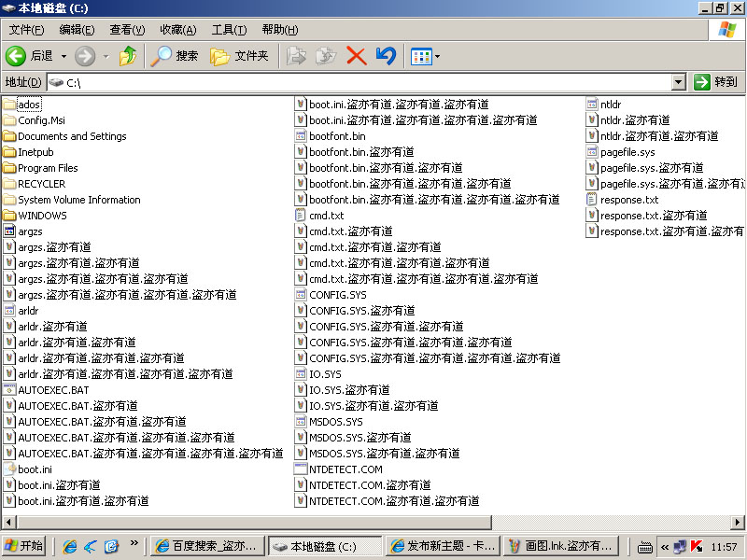
Task: Click the grayed Forward arrow button
Action: pyautogui.click(x=85, y=56)
